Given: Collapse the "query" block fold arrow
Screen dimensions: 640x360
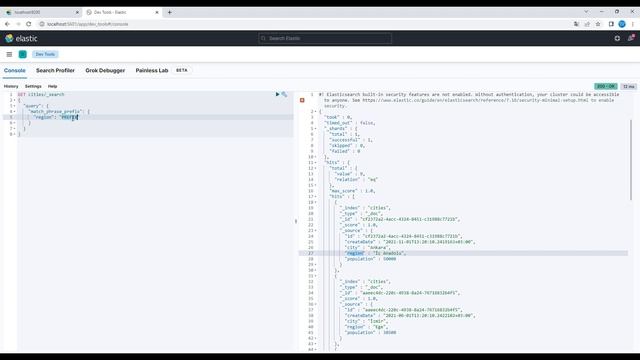Looking at the screenshot, I should click(15, 106).
